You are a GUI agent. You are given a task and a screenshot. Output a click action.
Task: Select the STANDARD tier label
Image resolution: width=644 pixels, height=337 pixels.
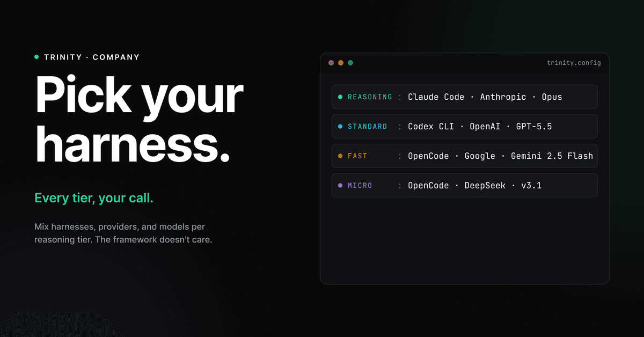368,127
